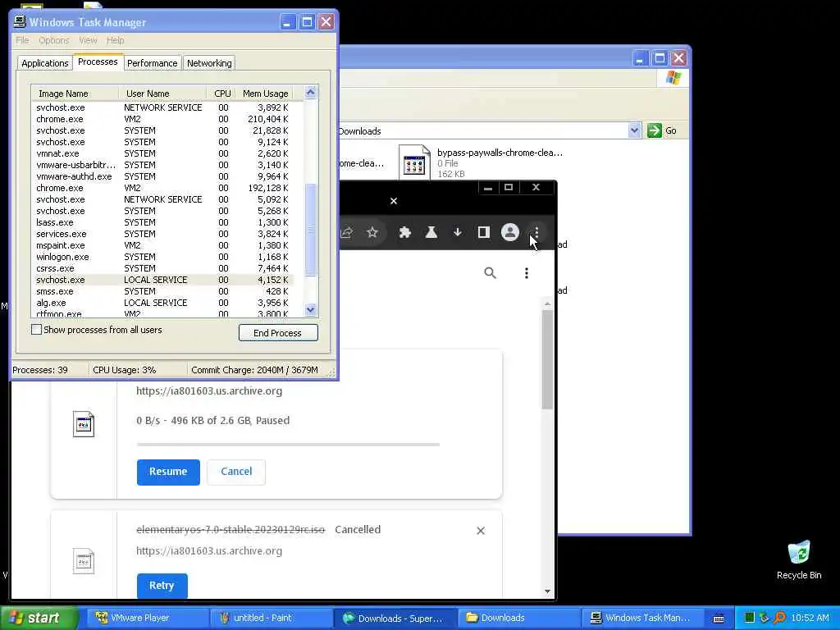Click the Chrome downloads page scrollbar thumb

coord(547,359)
